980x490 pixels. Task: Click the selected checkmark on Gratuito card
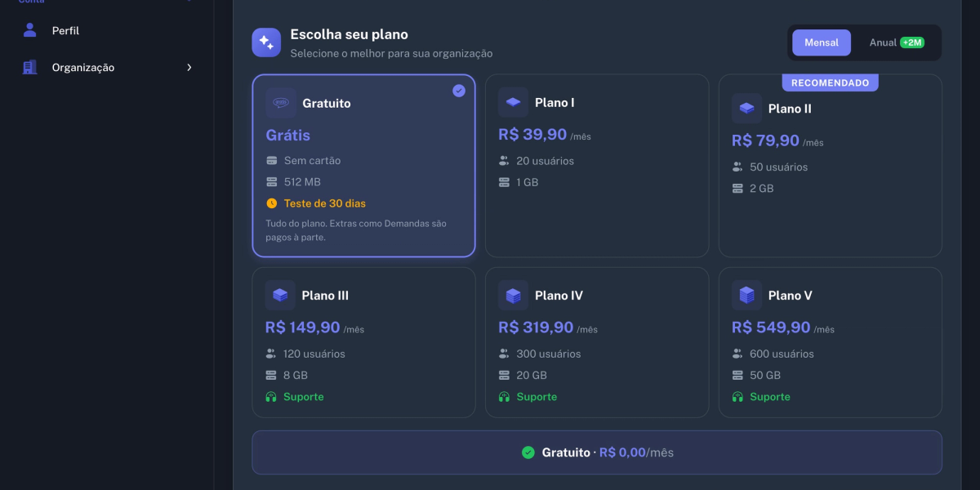pos(459,91)
